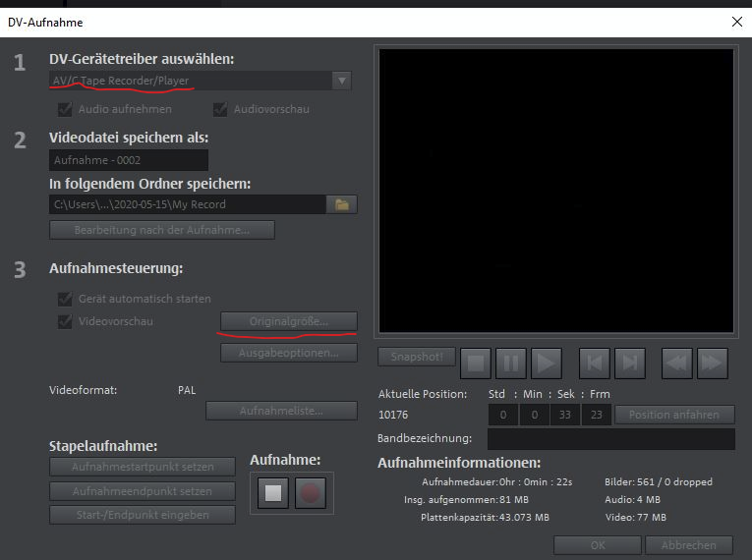The width and height of the screenshot is (752, 560).
Task: Fast-forward the tape
Action: (x=713, y=364)
